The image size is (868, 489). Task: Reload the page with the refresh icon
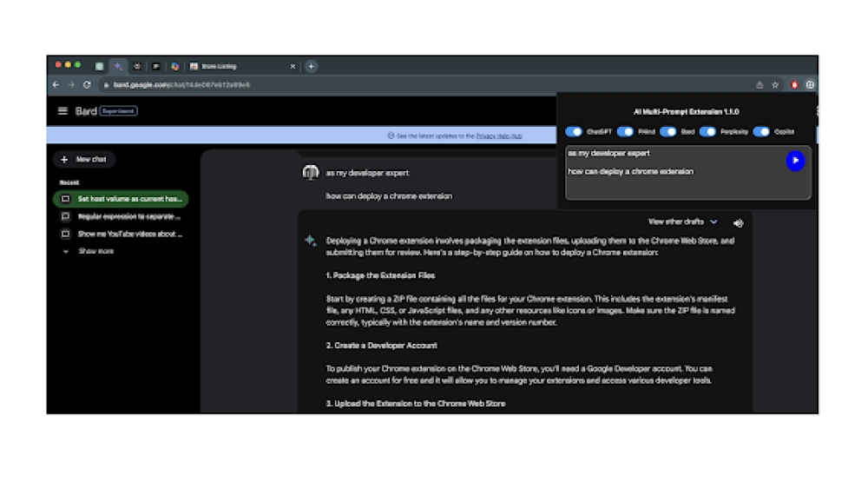(87, 85)
